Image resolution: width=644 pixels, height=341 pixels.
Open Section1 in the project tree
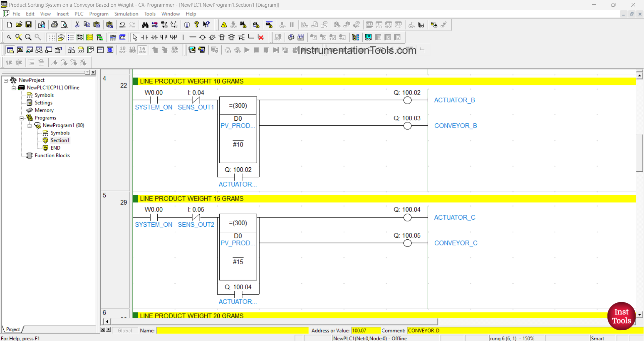click(60, 140)
